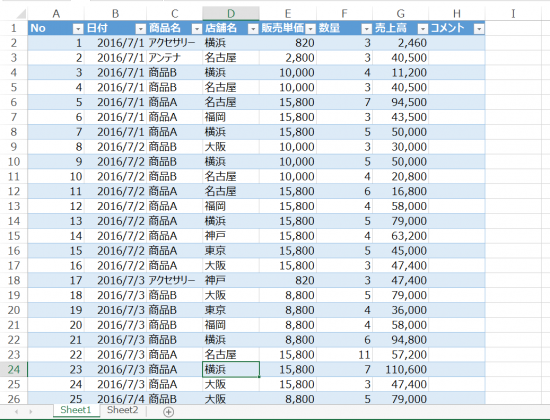The height and width of the screenshot is (420, 550).
Task: Click the sales cell showing 20,800
Action: pyautogui.click(x=400, y=176)
